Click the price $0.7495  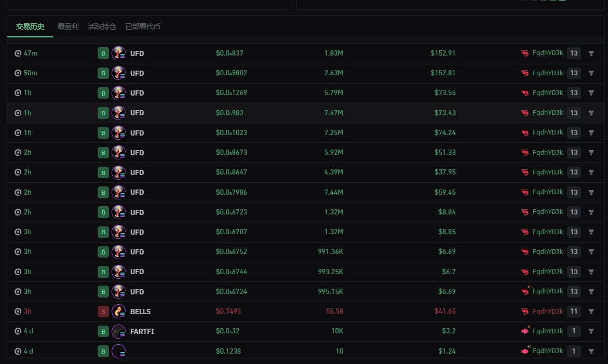coord(228,311)
